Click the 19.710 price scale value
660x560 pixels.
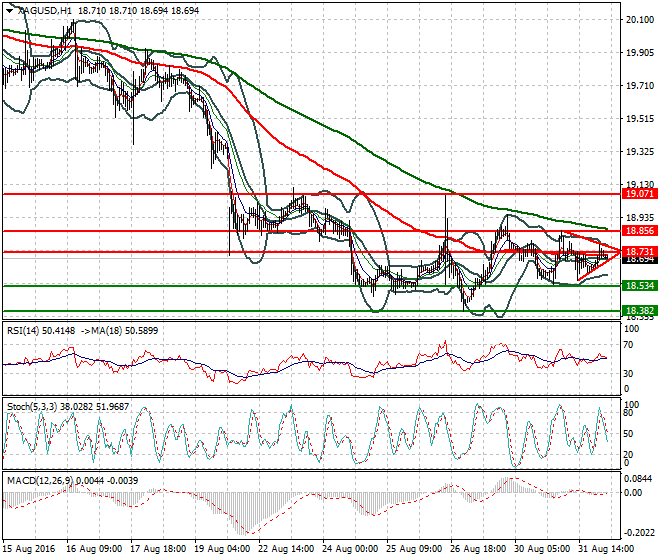(640, 85)
